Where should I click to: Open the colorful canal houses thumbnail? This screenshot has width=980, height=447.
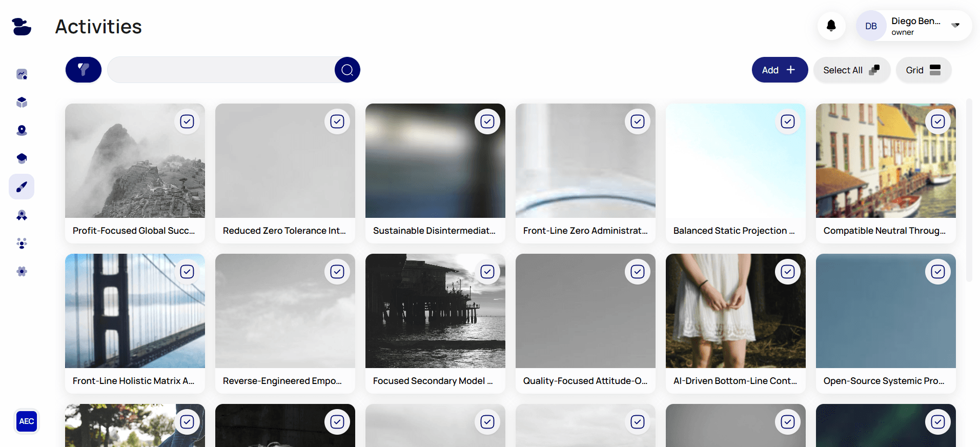tap(886, 161)
